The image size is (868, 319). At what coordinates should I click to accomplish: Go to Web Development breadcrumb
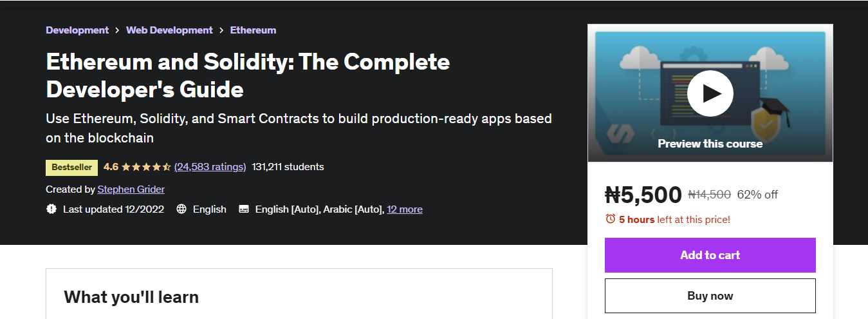point(169,30)
